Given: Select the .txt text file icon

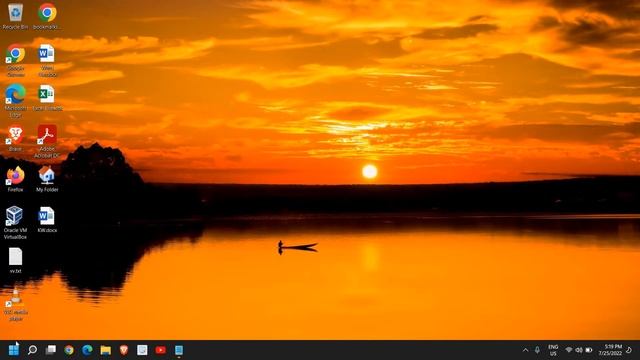Looking at the screenshot, I should [15, 260].
